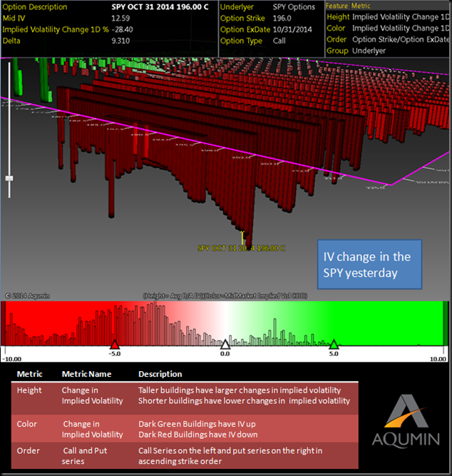
Task: Click the Option Type value Call
Action: pyautogui.click(x=279, y=41)
